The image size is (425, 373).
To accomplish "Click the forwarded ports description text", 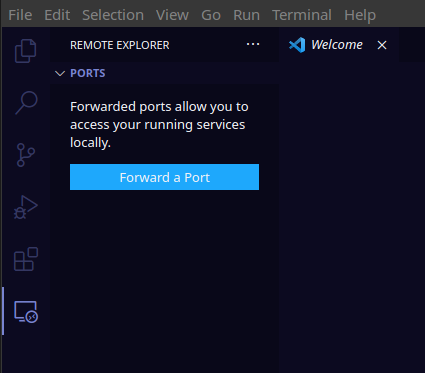I will point(159,125).
